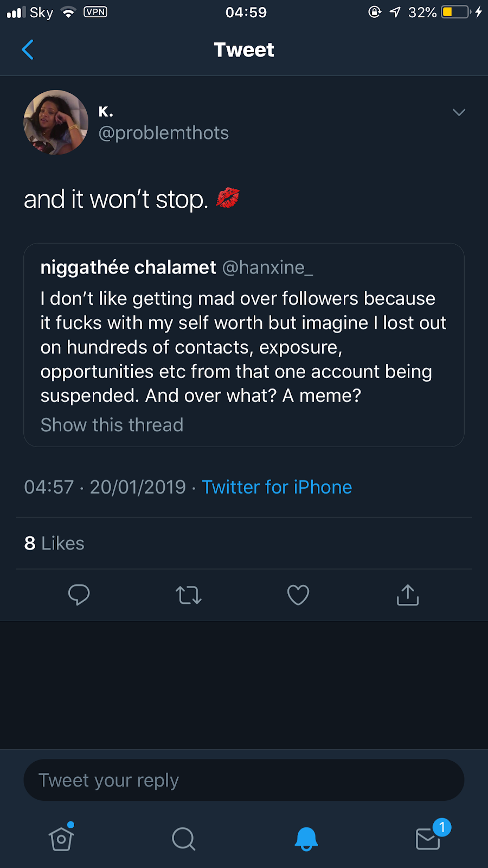Tap the VPN status indicator
Image resolution: width=488 pixels, height=868 pixels.
95,12
